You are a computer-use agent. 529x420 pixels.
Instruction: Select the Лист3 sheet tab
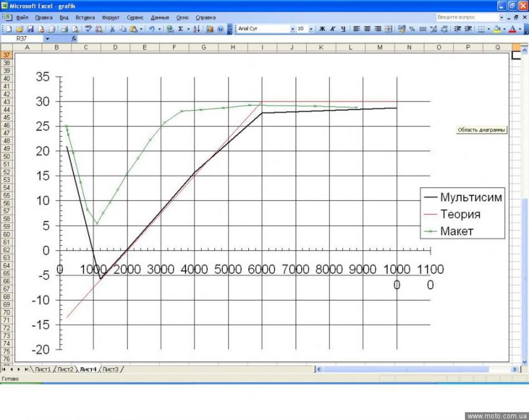(x=110, y=369)
